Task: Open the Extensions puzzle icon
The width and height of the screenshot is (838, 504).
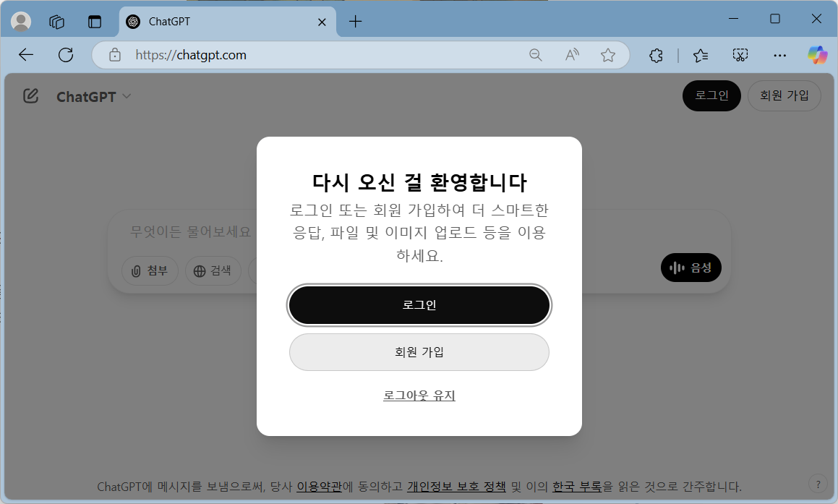Action: (x=656, y=55)
